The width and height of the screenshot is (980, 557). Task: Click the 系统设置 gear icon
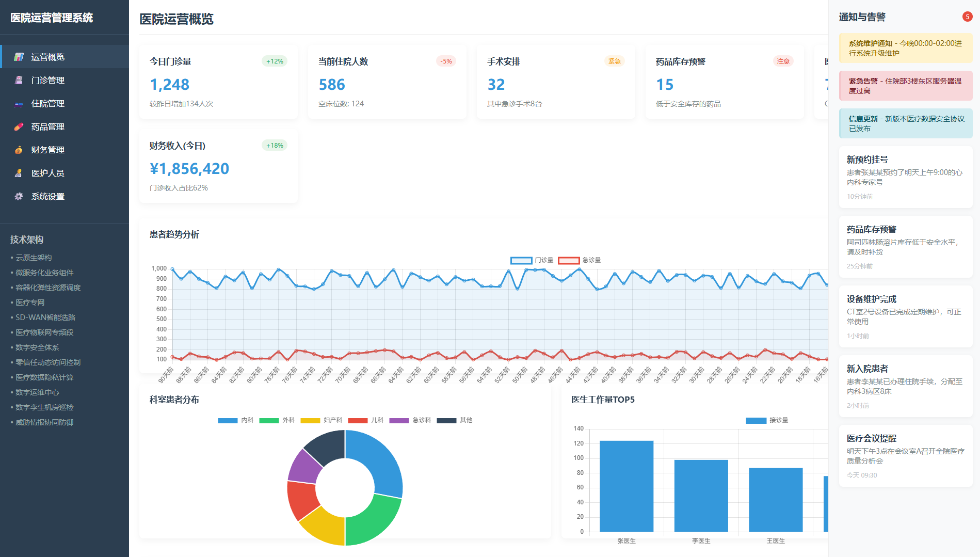19,196
